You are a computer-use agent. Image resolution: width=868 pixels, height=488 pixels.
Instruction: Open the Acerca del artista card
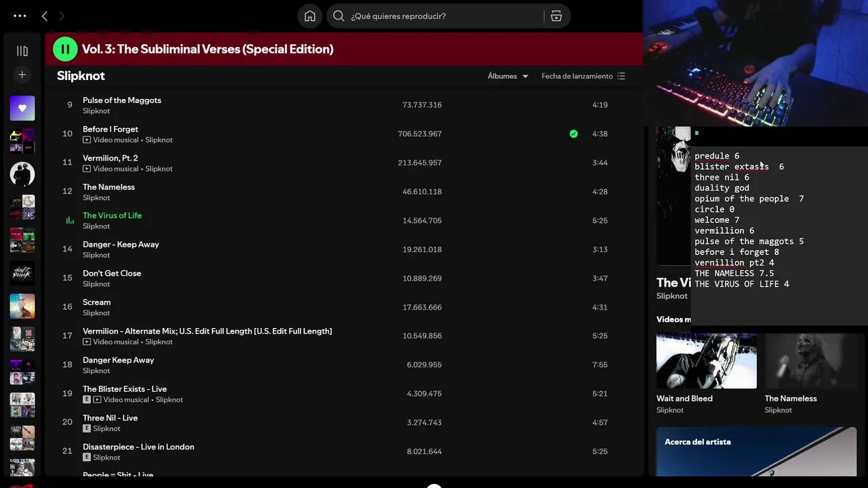(x=756, y=451)
